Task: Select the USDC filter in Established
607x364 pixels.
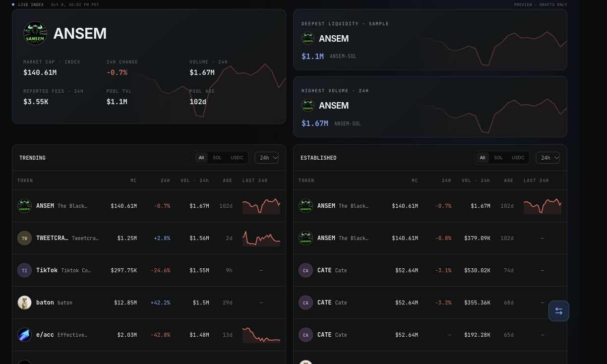Action: coord(518,158)
